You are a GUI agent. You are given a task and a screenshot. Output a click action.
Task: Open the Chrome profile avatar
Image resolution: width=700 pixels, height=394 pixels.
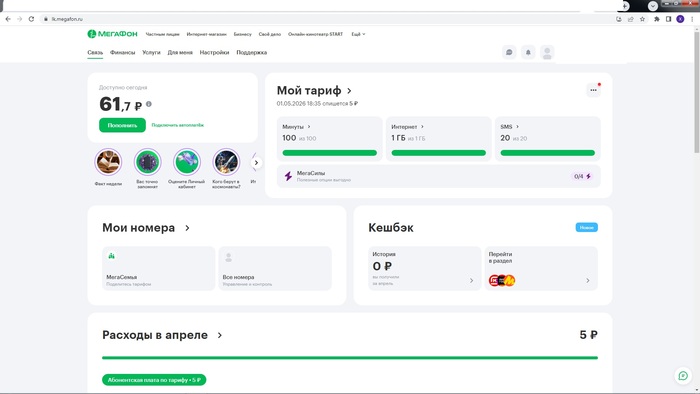[x=680, y=19]
